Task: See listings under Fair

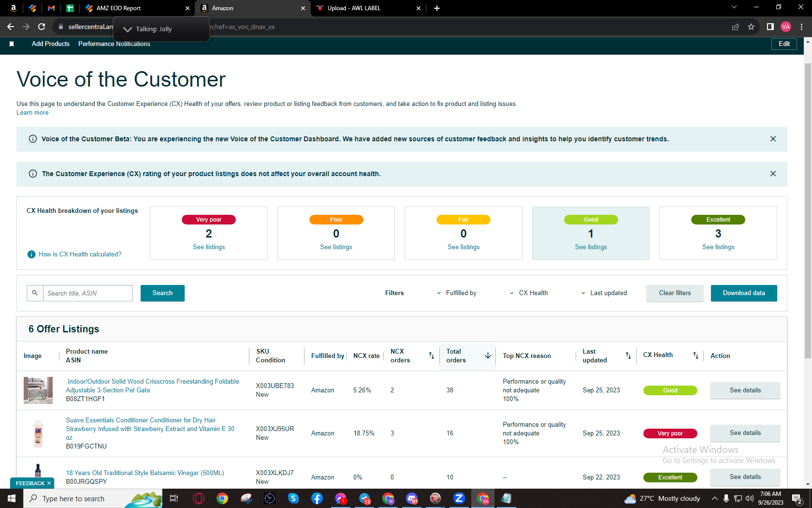Action: coord(464,247)
